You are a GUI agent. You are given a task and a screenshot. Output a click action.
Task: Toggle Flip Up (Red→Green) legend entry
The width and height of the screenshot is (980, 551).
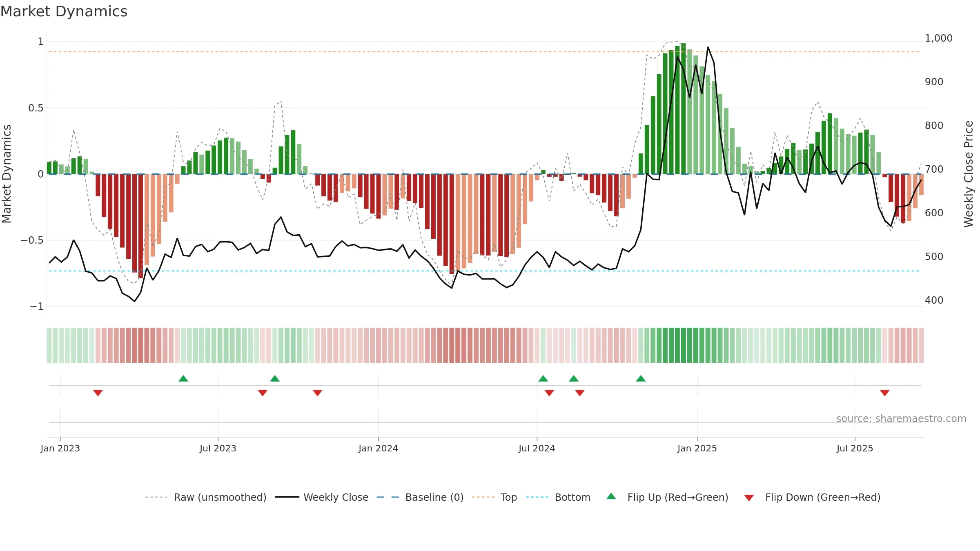pos(667,497)
